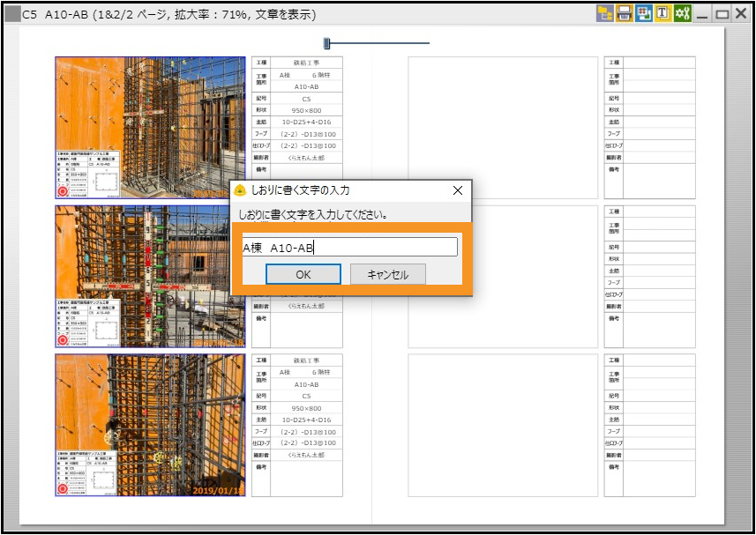Click the printer icon in title bar
The width and height of the screenshot is (756, 535).
coord(625,13)
